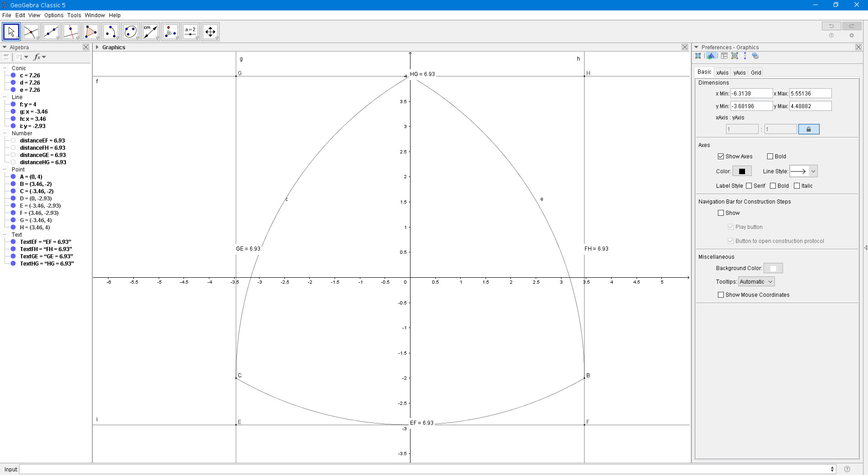Screen dimensions: 868x475
Task: Open the axes Color swatch
Action: [742, 171]
